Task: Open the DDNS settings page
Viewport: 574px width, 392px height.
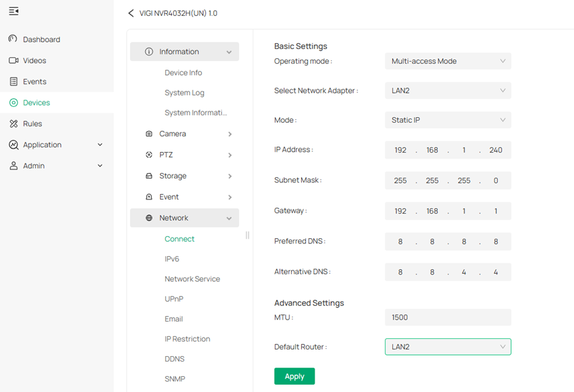Action: tap(174, 358)
